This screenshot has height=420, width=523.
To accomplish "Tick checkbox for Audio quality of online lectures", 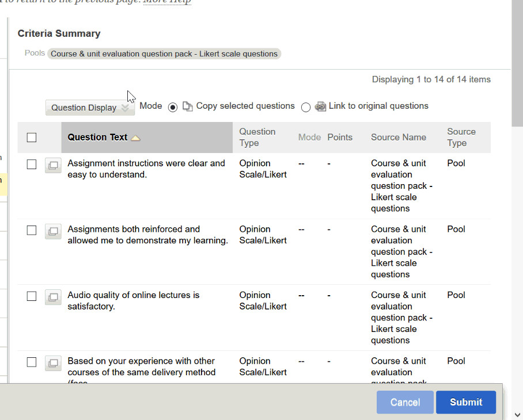I will (32, 296).
